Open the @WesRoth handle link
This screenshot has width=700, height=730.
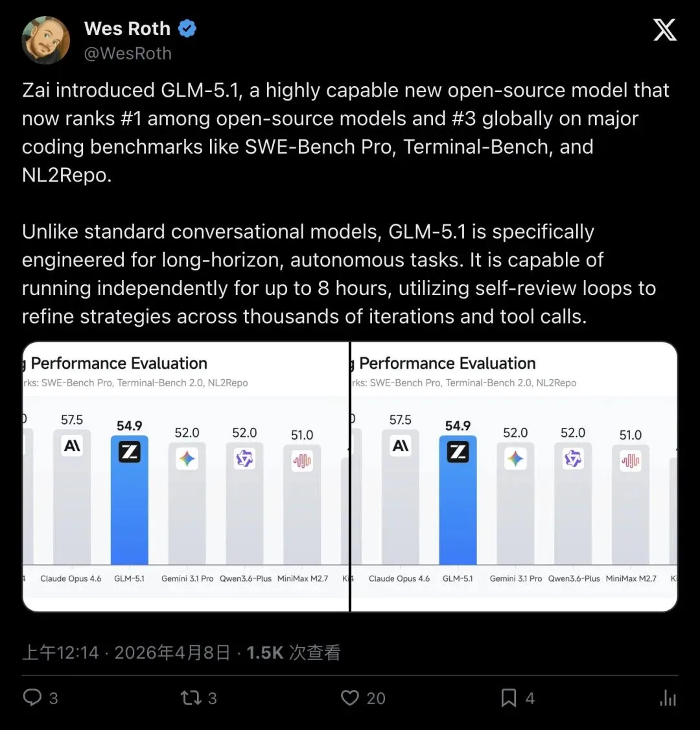(x=128, y=53)
